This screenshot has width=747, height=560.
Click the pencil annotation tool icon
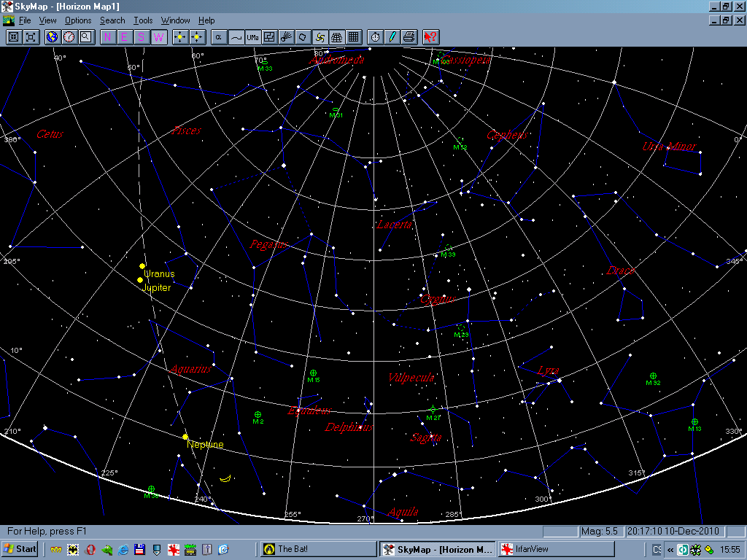coord(392,37)
